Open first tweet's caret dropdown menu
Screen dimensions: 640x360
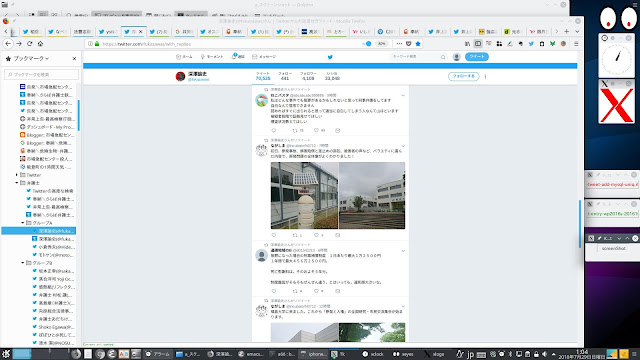click(x=403, y=96)
